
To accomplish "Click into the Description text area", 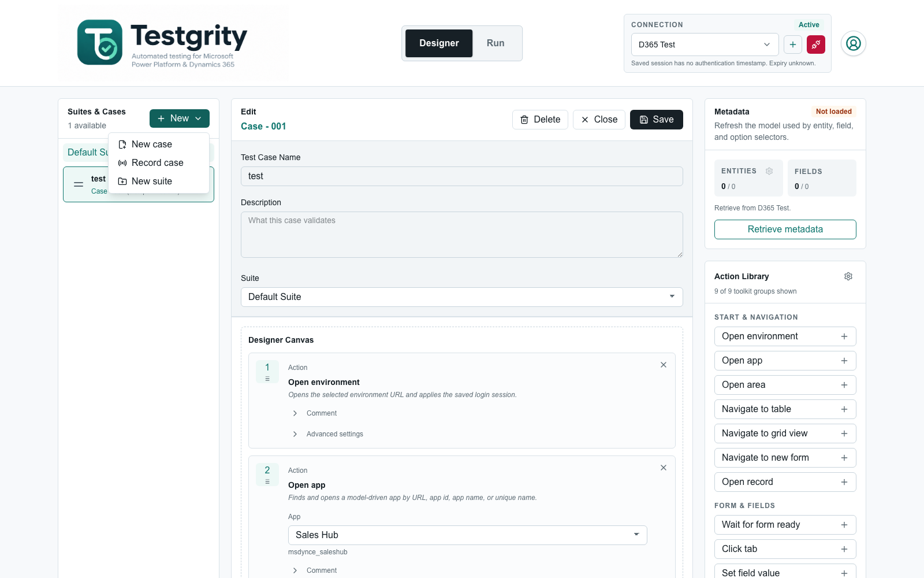I will (462, 235).
